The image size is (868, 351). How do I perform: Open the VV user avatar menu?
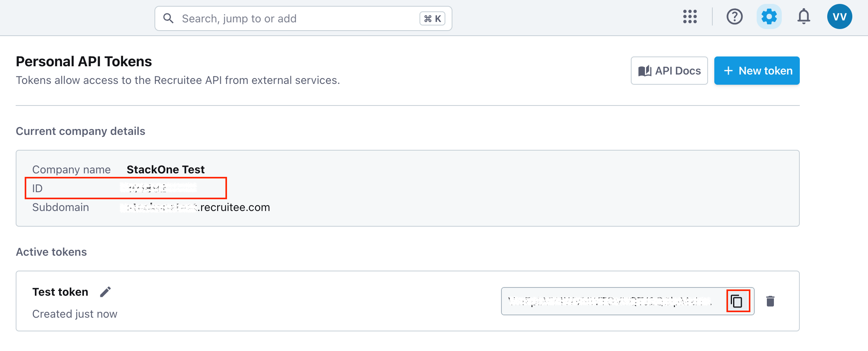[x=839, y=16]
